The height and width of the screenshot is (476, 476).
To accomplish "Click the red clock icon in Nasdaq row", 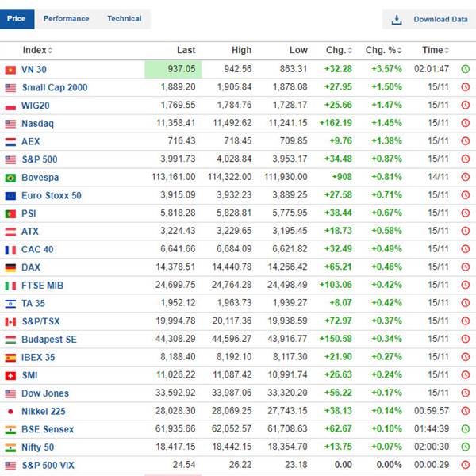I will 465,123.
